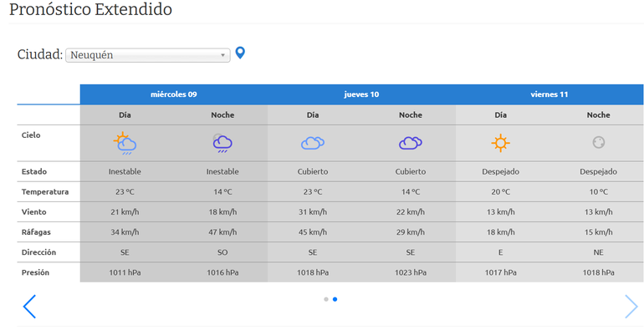Click the viernes night moon icon
This screenshot has width=644, height=330.
click(x=598, y=142)
